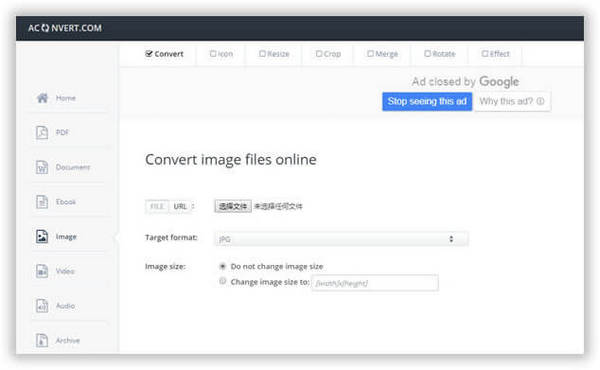Open the Image link in sidebar

point(66,237)
